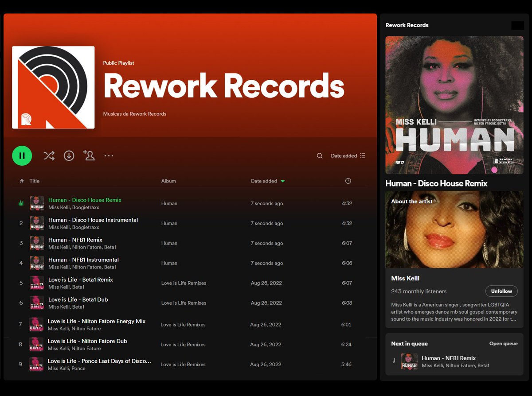
Task: Open the About the artist photo card
Action: click(x=454, y=229)
